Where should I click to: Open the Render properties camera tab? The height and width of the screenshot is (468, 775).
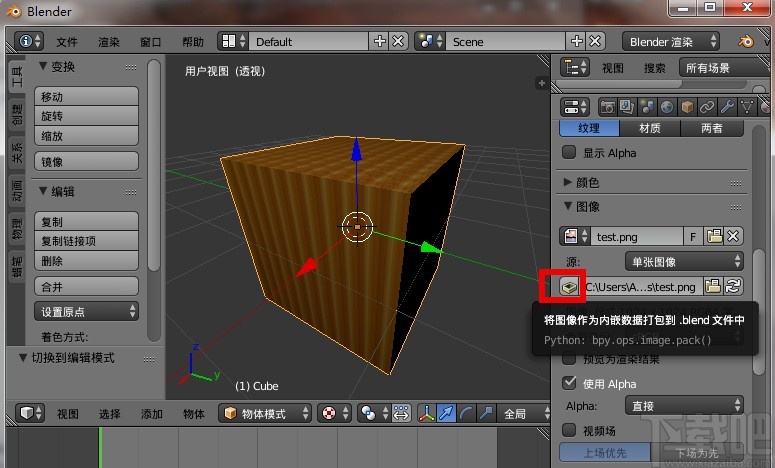pos(607,107)
